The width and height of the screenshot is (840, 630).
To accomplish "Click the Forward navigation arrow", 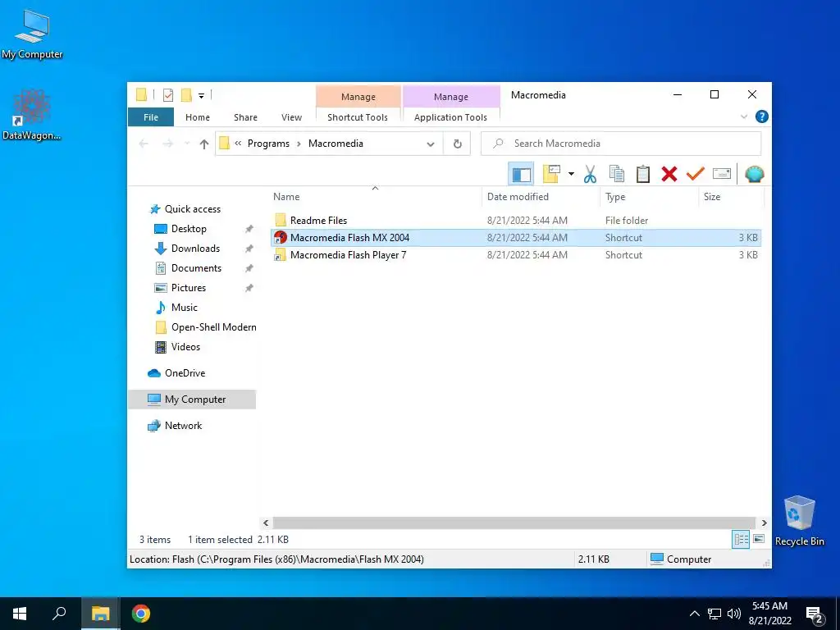I will 167,144.
